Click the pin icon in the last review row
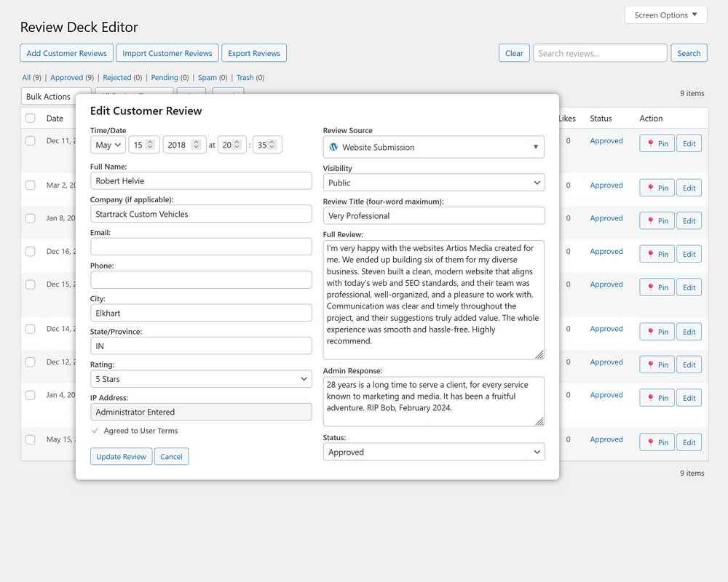Screen dimensions: 728x582 (652, 442)
